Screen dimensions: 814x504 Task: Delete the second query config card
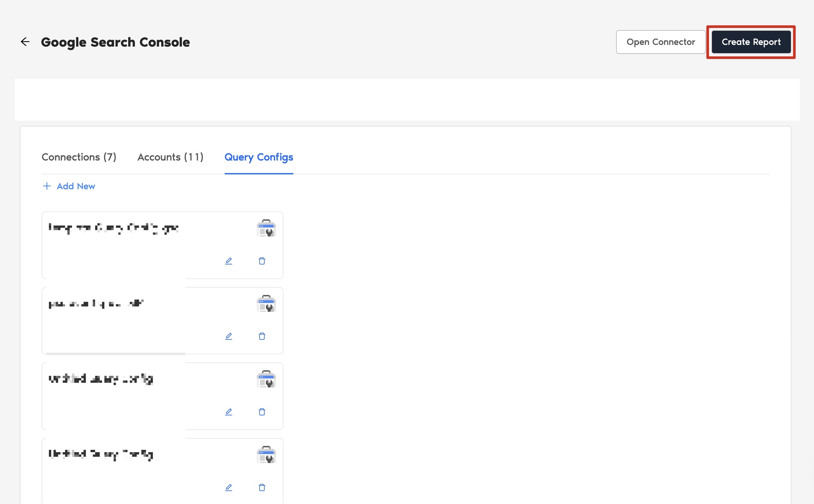click(262, 336)
